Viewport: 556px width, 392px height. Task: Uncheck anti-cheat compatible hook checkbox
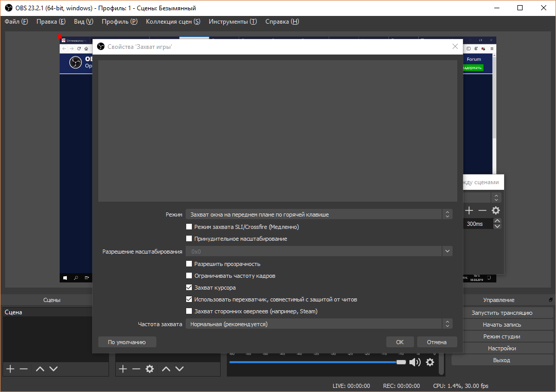coord(189,299)
